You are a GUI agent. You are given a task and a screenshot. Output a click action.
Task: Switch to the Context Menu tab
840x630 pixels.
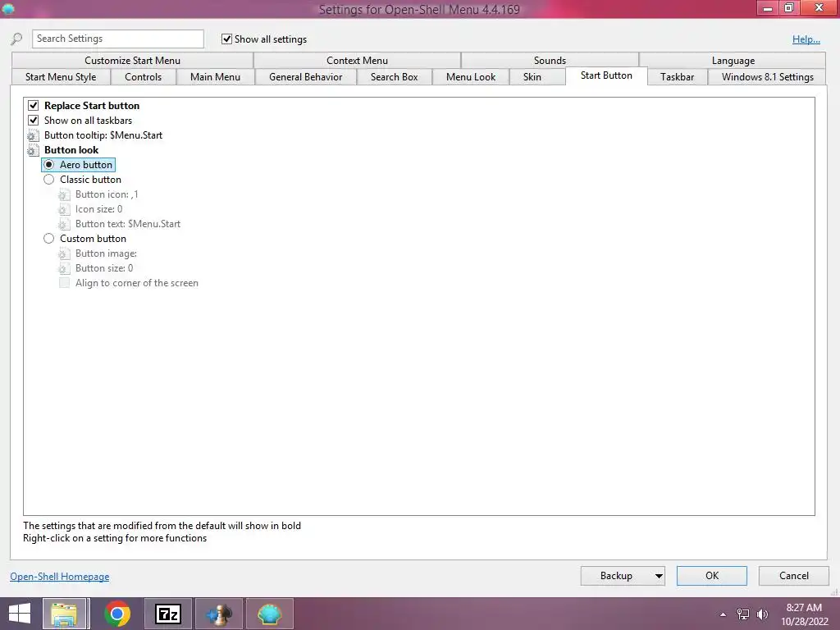coord(358,61)
